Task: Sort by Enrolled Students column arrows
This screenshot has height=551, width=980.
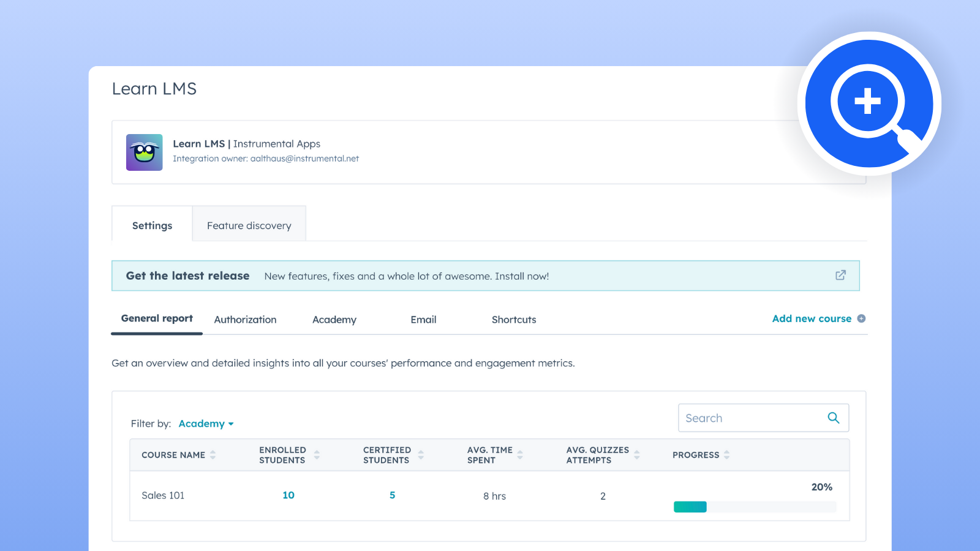Action: pyautogui.click(x=317, y=455)
